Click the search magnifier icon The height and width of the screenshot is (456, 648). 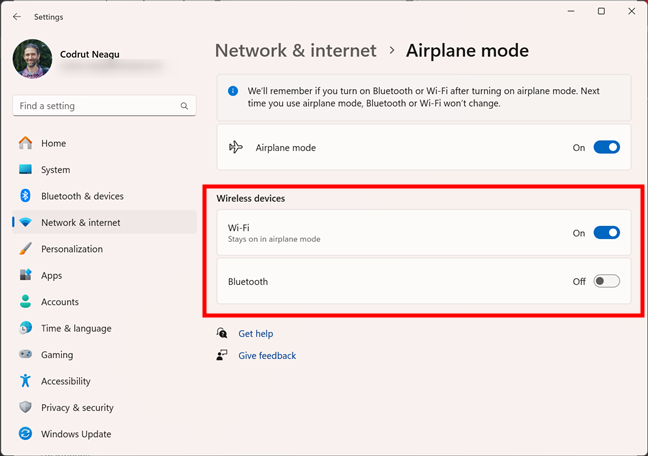click(x=184, y=106)
